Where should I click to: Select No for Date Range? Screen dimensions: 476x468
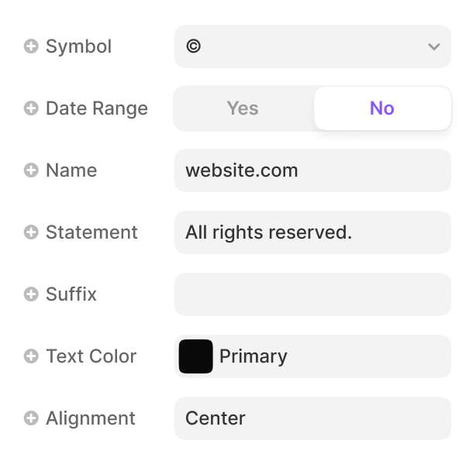pos(381,108)
